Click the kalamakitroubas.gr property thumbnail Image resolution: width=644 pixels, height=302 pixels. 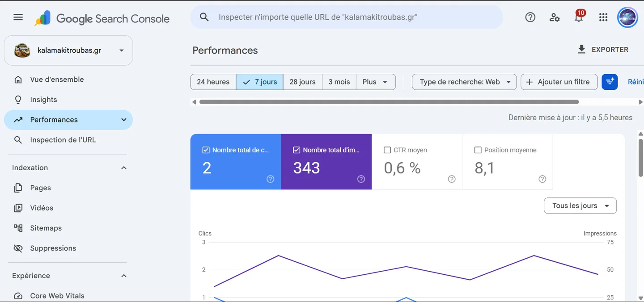pyautogui.click(x=22, y=50)
